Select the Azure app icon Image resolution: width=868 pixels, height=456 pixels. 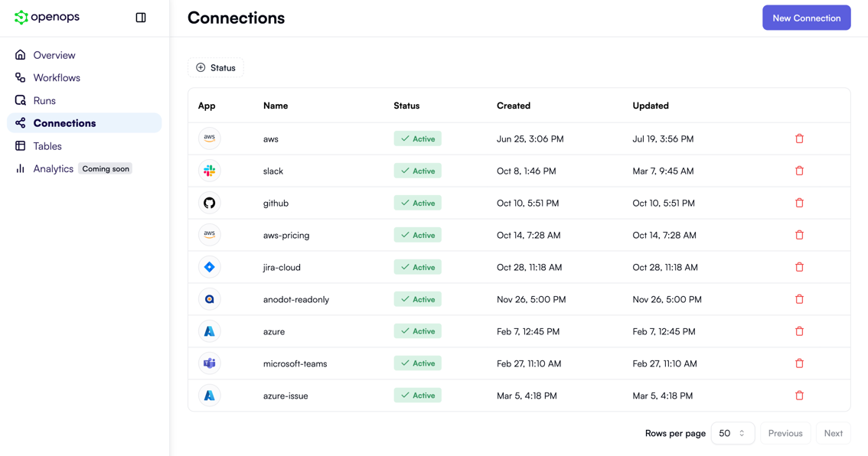point(209,331)
